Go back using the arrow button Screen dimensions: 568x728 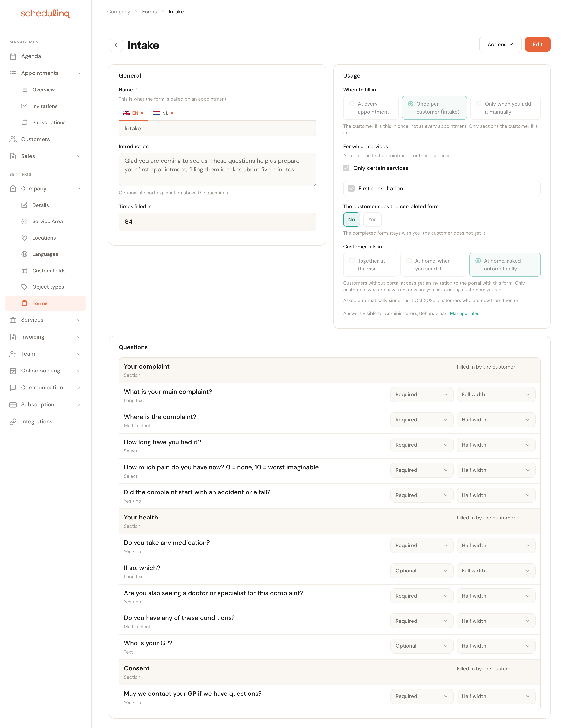coord(116,45)
